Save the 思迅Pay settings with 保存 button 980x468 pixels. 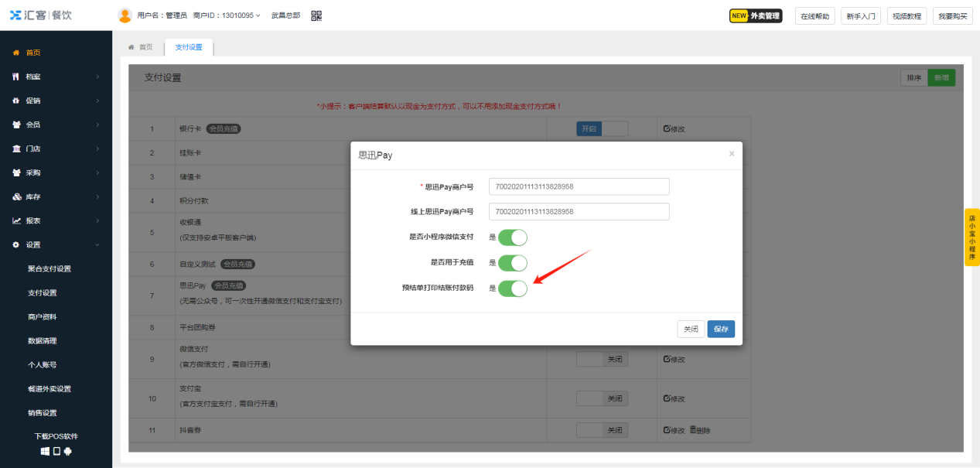tap(720, 328)
